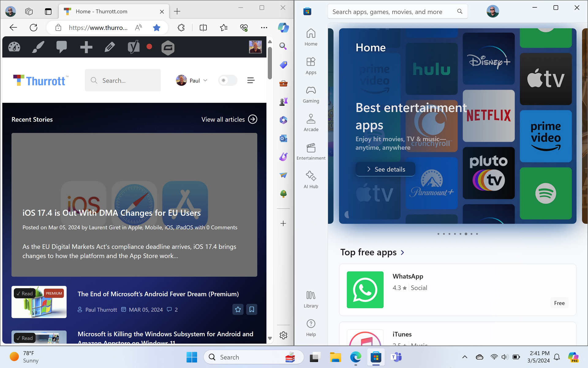Show hidden system tray icons
The width and height of the screenshot is (588, 368).
(465, 357)
